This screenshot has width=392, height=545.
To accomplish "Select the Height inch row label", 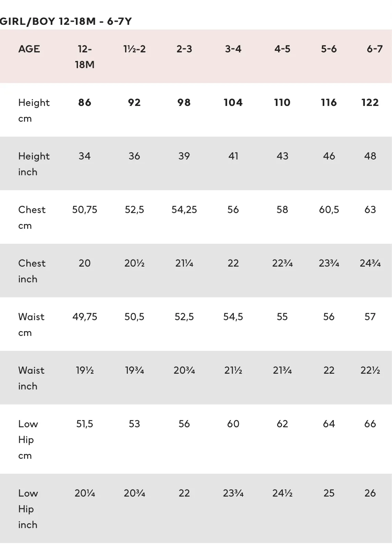I will 34,164.
